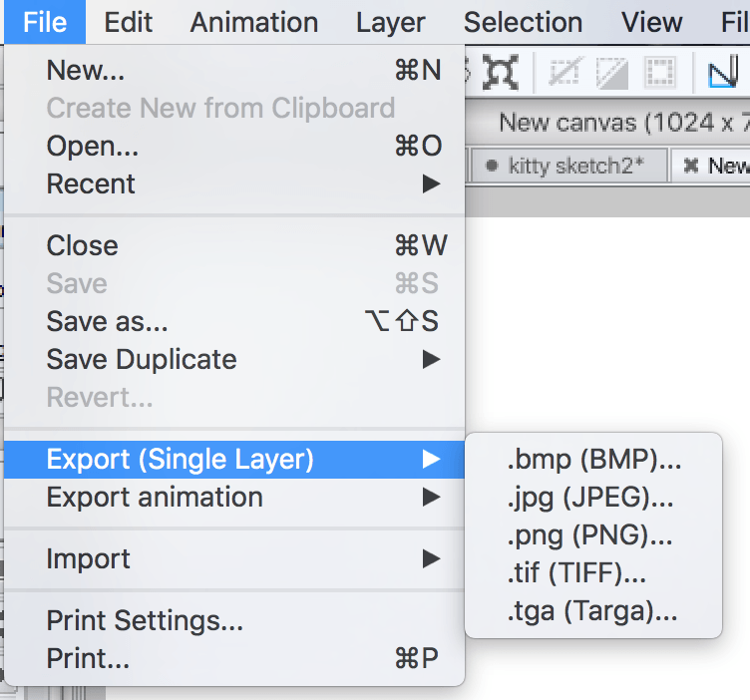This screenshot has height=700, width=750.
Task: Open the Animation menu
Action: point(254,22)
